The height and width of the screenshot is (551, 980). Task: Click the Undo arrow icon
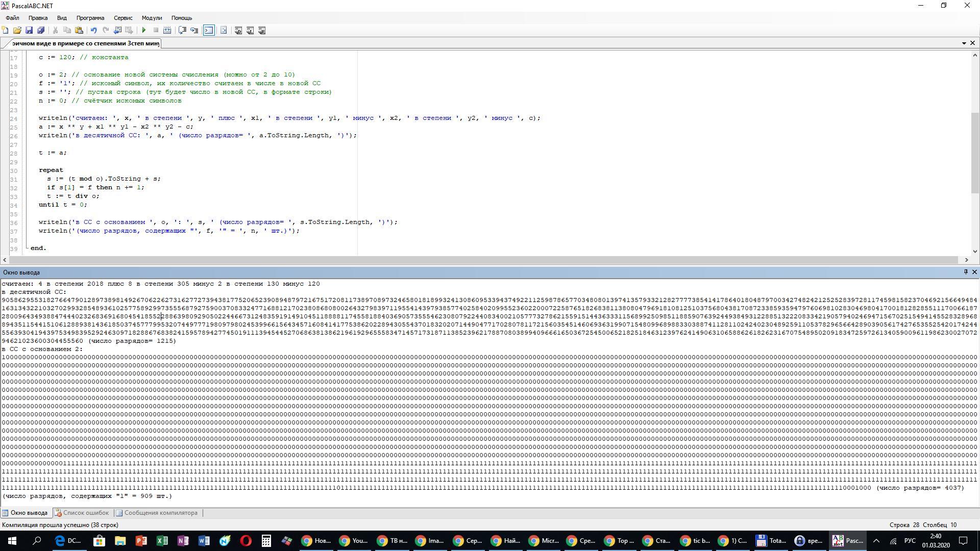pyautogui.click(x=93, y=31)
